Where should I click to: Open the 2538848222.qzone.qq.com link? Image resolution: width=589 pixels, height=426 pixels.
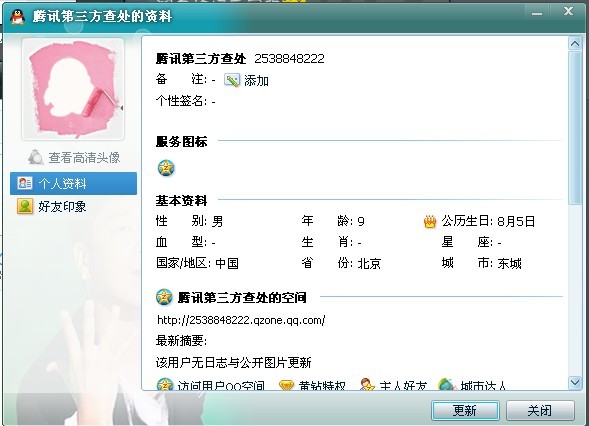coord(241,320)
